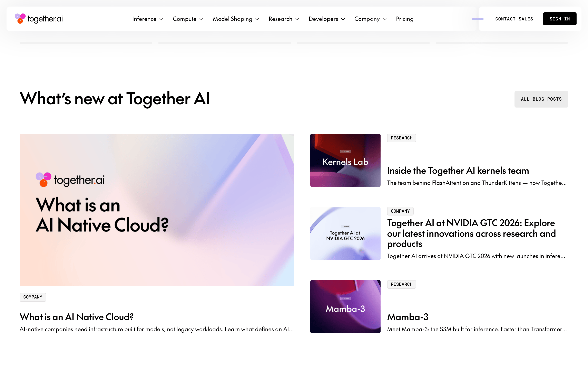
Task: Expand the Research dropdown chevron
Action: click(x=297, y=19)
